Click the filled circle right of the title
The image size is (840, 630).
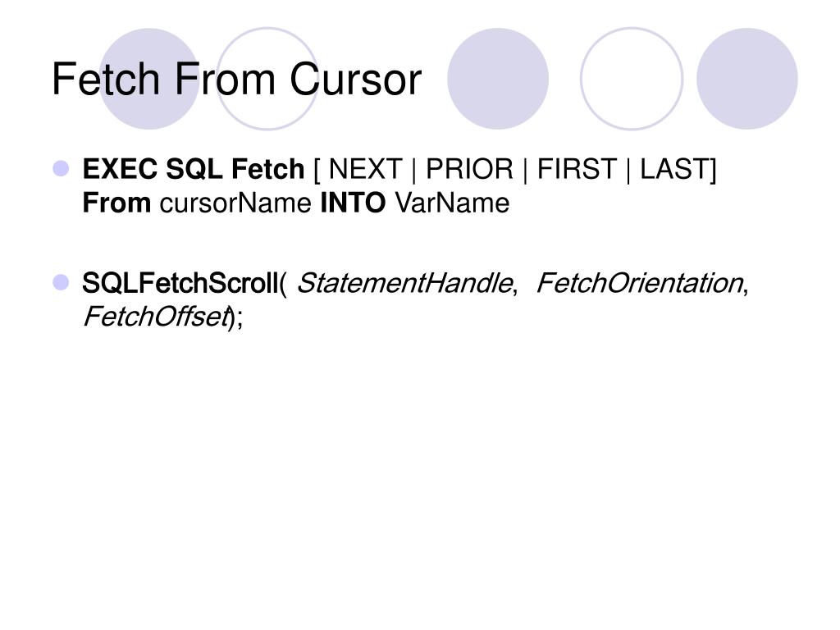(498, 79)
